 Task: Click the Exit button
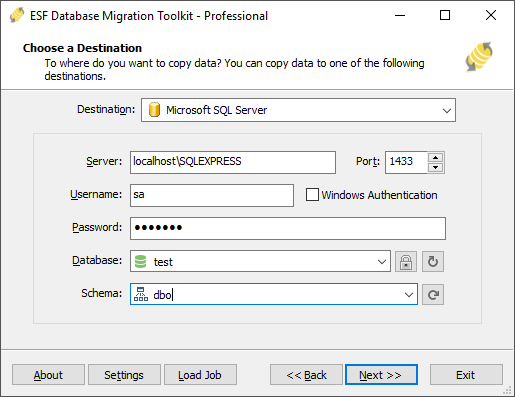(x=466, y=375)
